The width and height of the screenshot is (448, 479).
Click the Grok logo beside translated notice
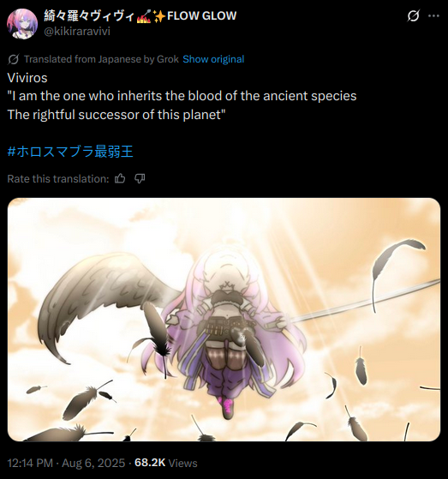pyautogui.click(x=13, y=59)
